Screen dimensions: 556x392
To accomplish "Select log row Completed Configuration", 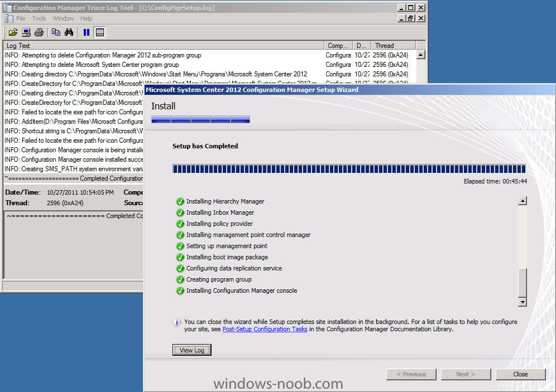I will click(73, 178).
